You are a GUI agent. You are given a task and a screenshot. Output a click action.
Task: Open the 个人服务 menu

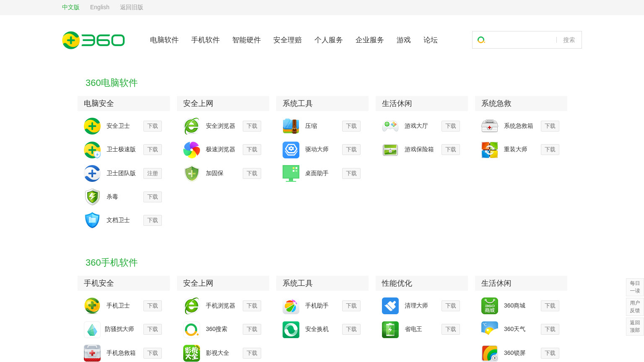click(329, 40)
